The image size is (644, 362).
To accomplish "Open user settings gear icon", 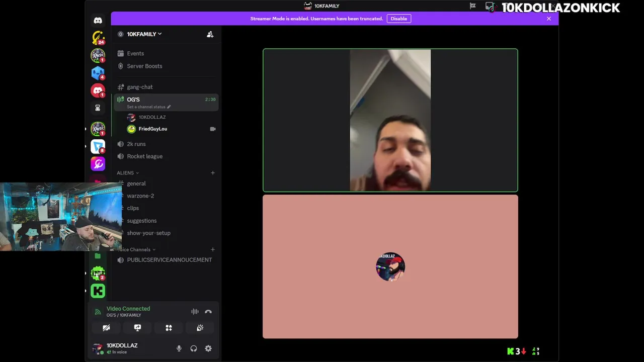I will pyautogui.click(x=208, y=348).
